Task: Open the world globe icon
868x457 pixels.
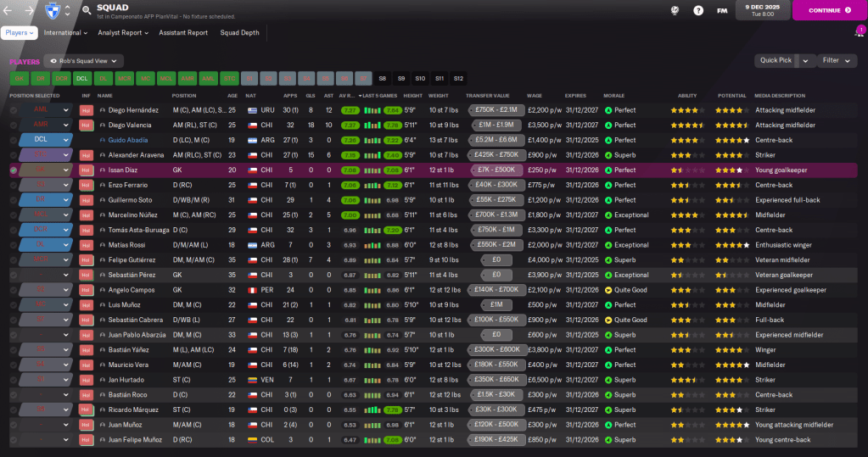Action: click(x=675, y=10)
